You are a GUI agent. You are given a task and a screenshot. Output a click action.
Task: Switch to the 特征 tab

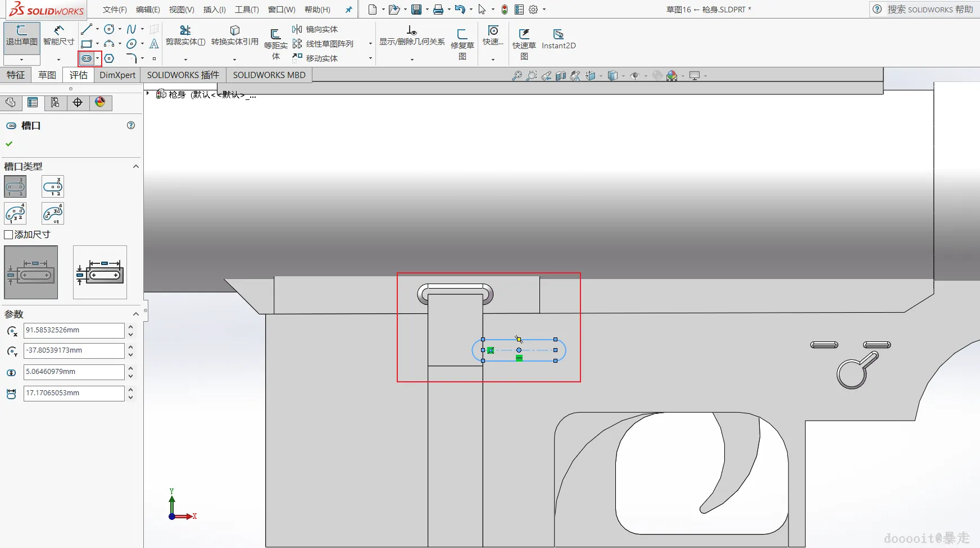[16, 75]
